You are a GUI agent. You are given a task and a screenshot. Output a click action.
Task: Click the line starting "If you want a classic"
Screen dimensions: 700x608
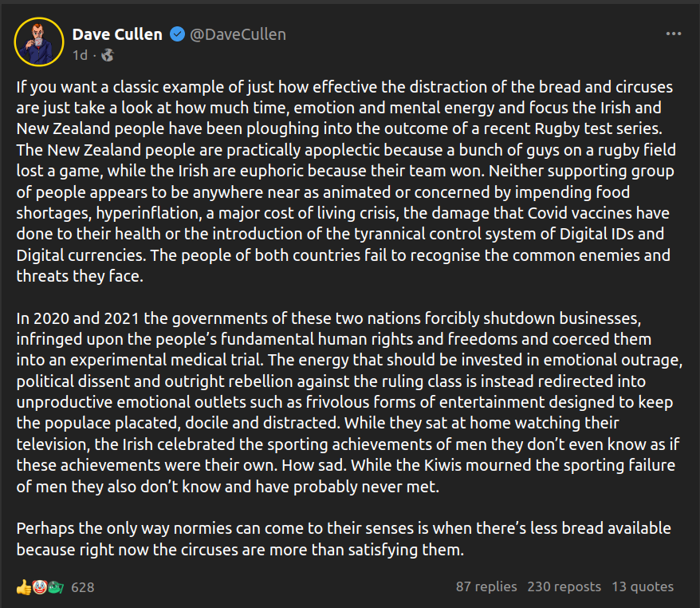(344, 86)
